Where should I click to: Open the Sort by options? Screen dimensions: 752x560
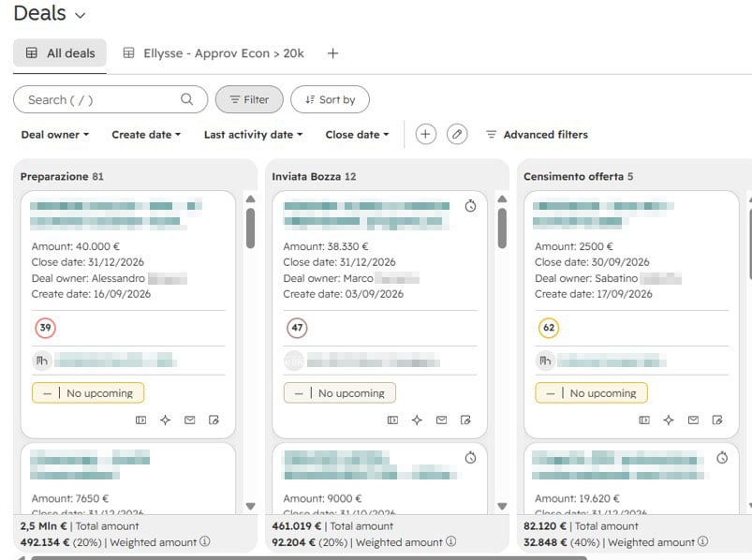330,99
